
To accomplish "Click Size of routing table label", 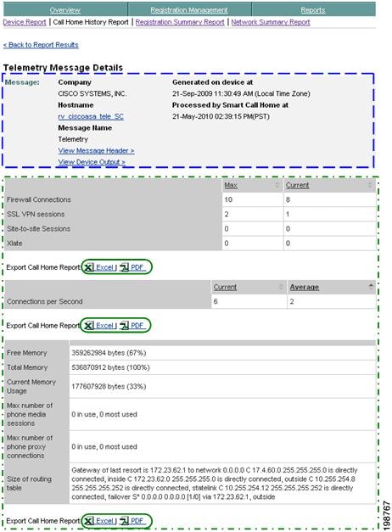I will [x=29, y=484].
